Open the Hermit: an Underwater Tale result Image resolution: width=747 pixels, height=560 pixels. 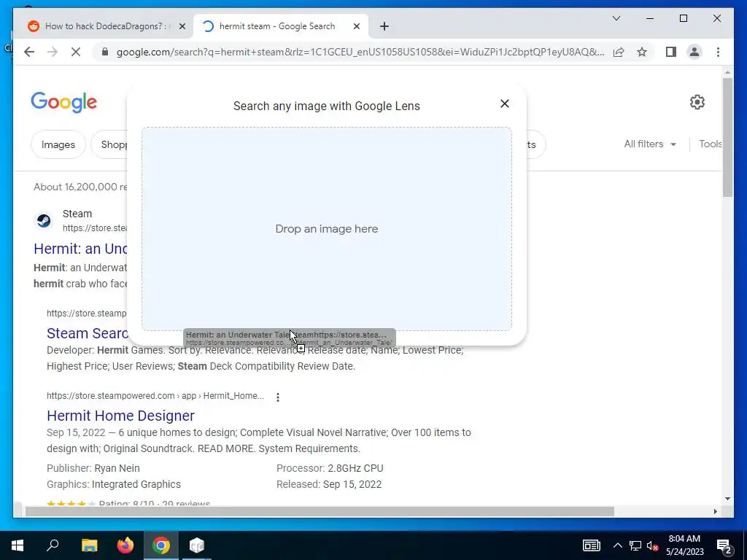coord(80,248)
